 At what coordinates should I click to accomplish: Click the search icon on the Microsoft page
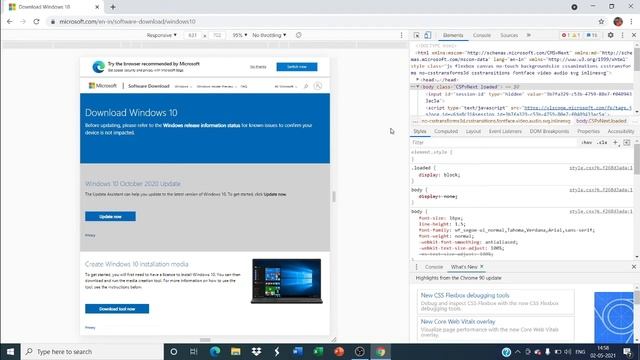[306, 86]
